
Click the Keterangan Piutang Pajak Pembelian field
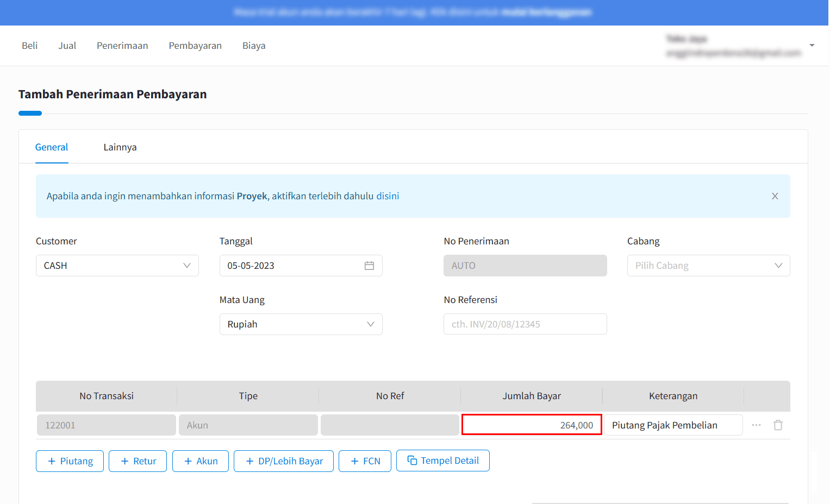(673, 425)
